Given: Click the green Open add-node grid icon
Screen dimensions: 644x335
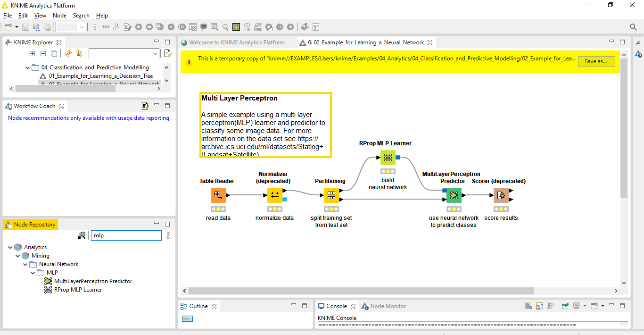Looking at the screenshot, I should click(x=236, y=27).
